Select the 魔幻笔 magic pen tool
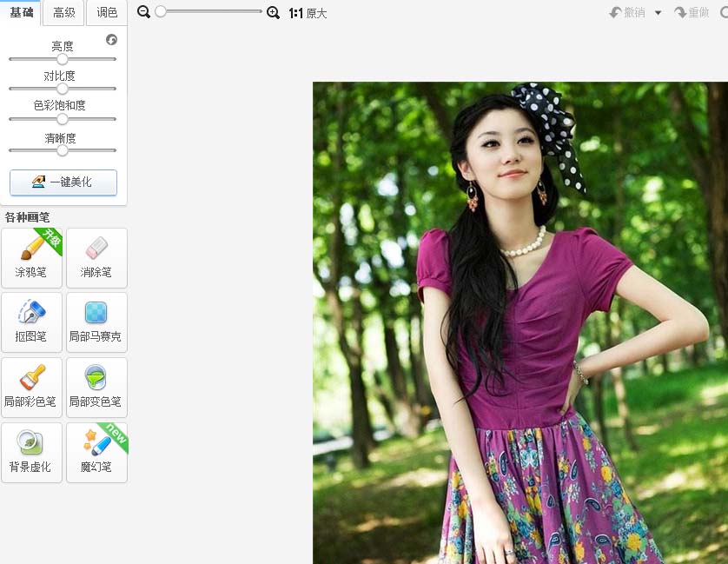 coord(96,453)
